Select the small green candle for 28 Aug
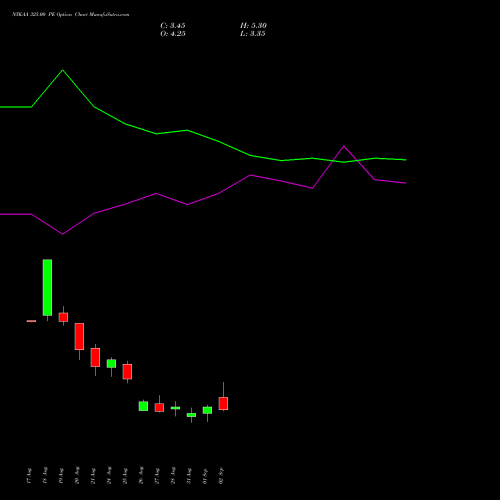 pos(175,408)
